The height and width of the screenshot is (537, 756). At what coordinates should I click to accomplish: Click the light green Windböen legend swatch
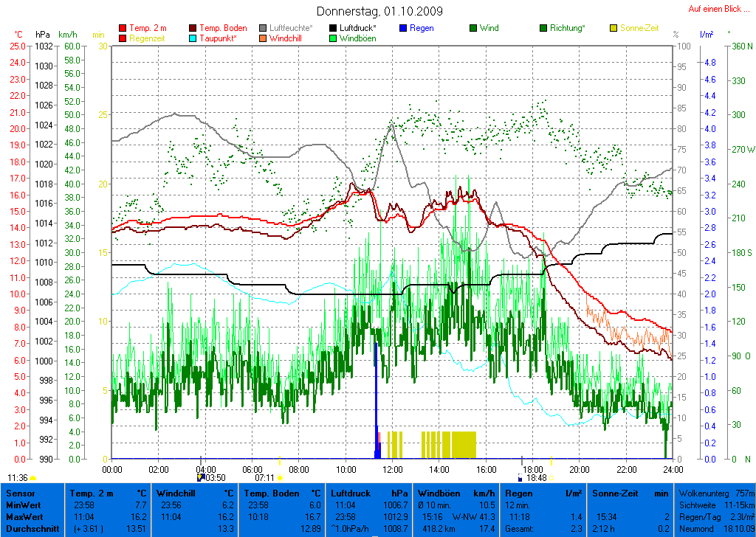333,38
